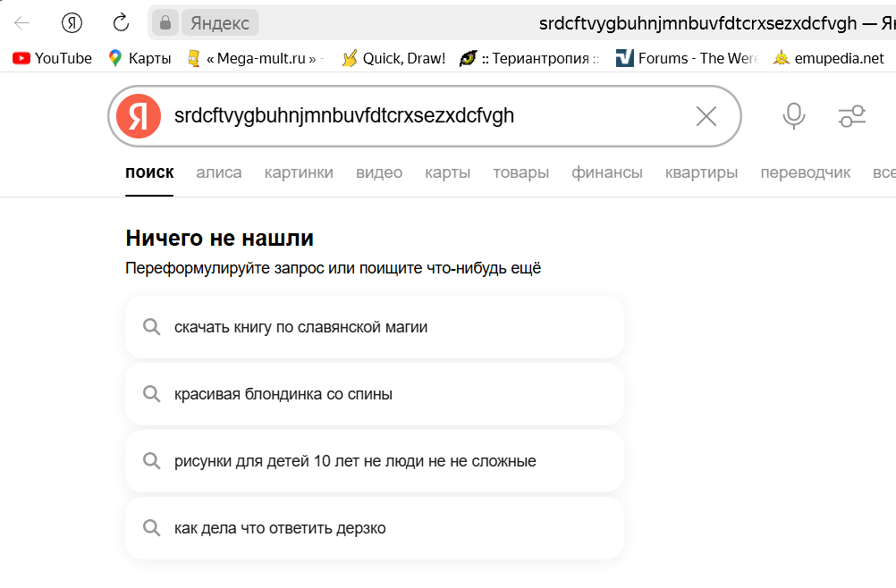Open the Карты bookmark
The width and height of the screenshot is (896, 588).
pyautogui.click(x=139, y=59)
